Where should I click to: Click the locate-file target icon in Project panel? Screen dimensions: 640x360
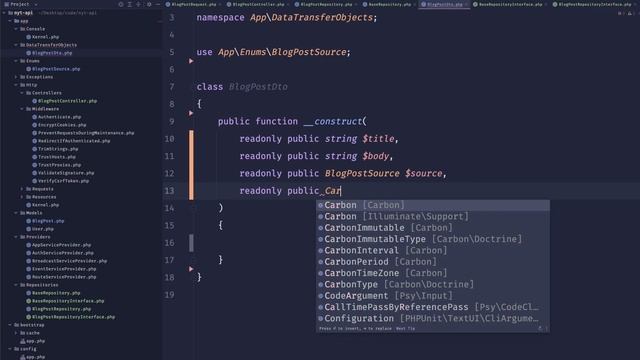pos(121,4)
